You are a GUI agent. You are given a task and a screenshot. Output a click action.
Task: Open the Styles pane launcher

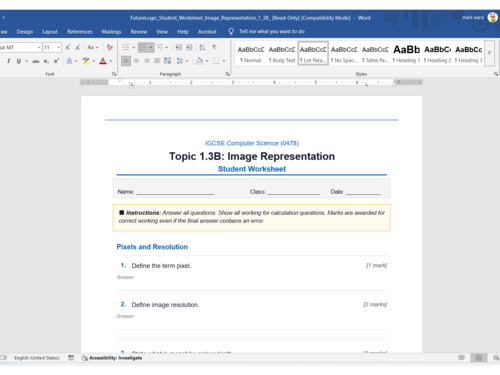[x=496, y=74]
